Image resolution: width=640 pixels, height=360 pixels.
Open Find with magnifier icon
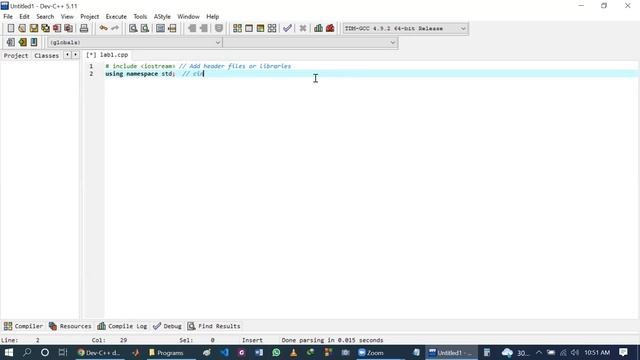[133, 28]
